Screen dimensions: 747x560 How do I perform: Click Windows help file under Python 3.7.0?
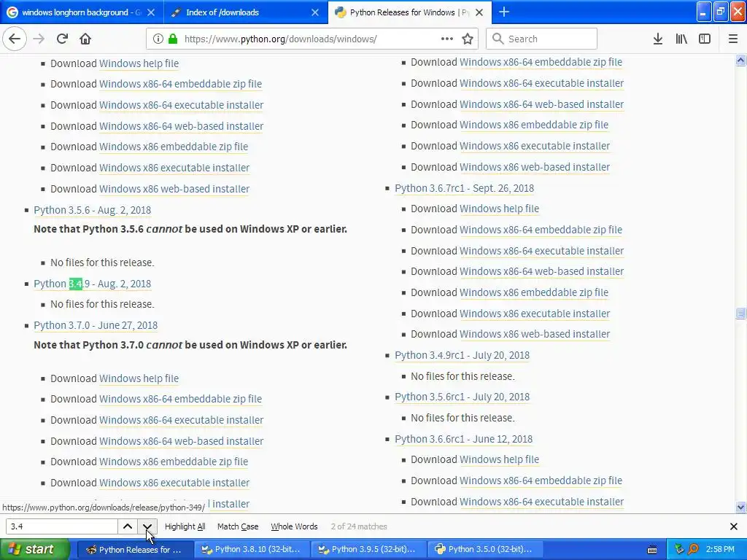pos(139,378)
